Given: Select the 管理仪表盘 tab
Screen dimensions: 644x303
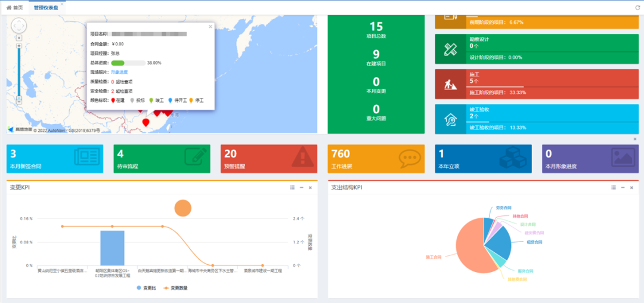Looking at the screenshot, I should coord(45,8).
